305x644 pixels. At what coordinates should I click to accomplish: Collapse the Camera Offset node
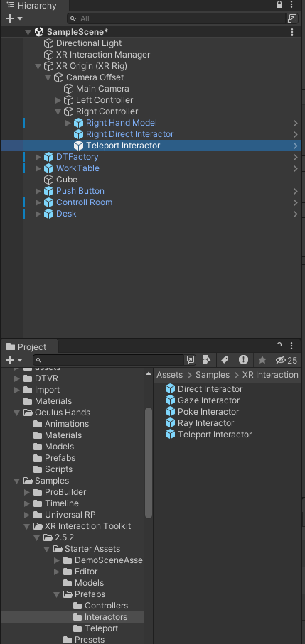[x=48, y=77]
